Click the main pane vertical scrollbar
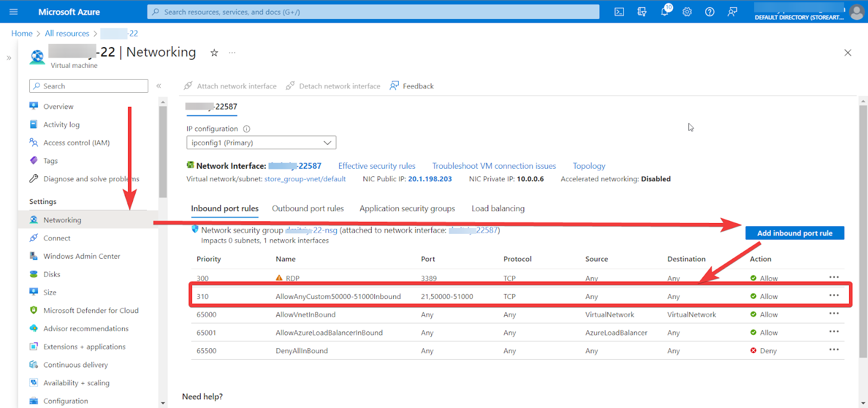 pos(863,232)
